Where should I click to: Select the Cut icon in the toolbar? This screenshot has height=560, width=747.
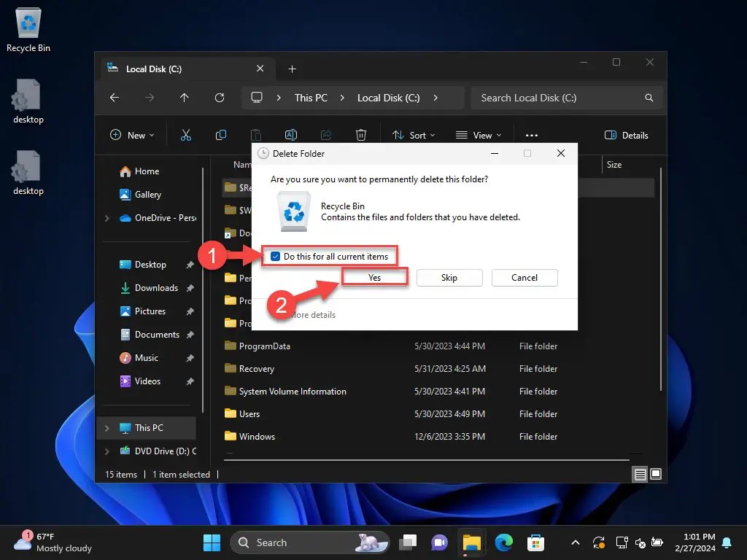[x=186, y=135]
